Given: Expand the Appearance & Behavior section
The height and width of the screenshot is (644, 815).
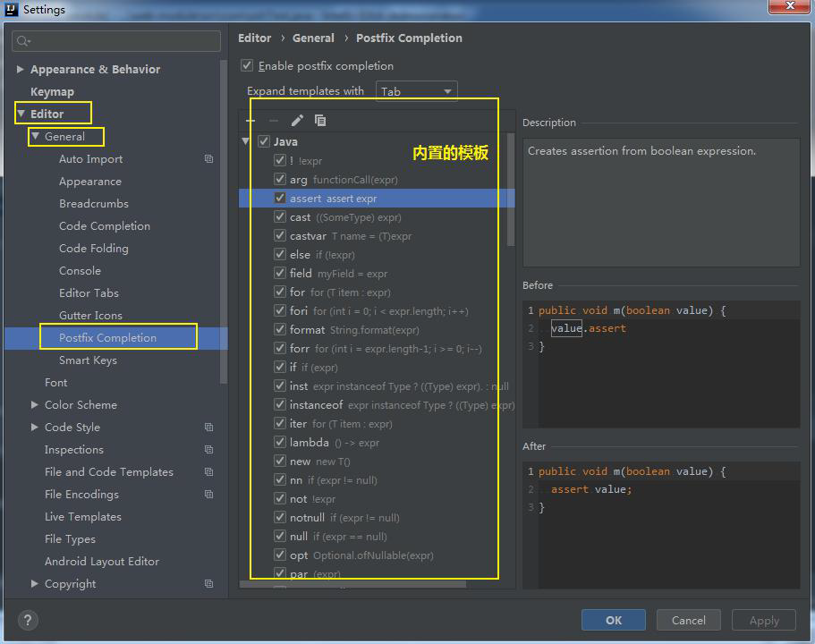Looking at the screenshot, I should click(21, 70).
